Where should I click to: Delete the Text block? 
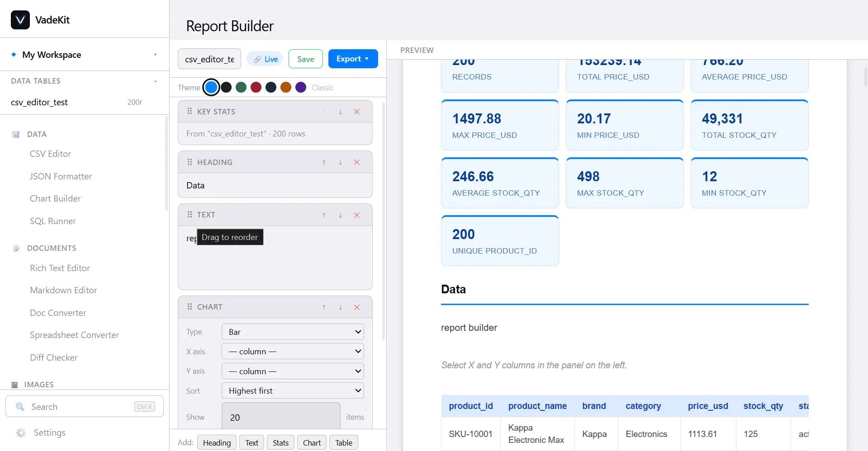[357, 215]
